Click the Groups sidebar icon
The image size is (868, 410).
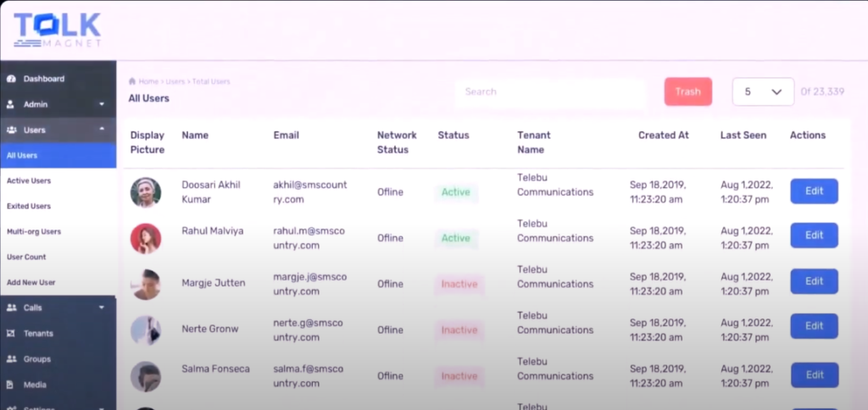pos(11,359)
